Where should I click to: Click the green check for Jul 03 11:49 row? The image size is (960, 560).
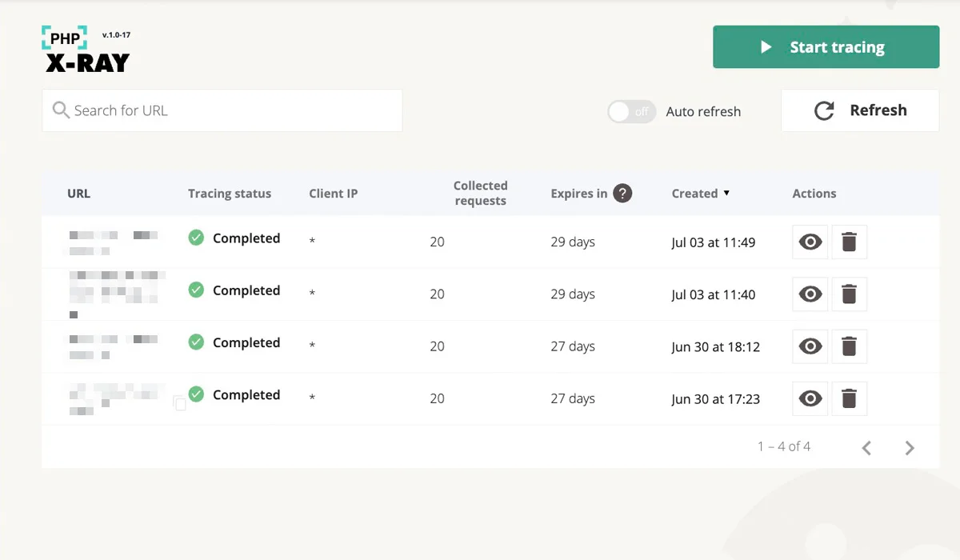[x=196, y=238]
